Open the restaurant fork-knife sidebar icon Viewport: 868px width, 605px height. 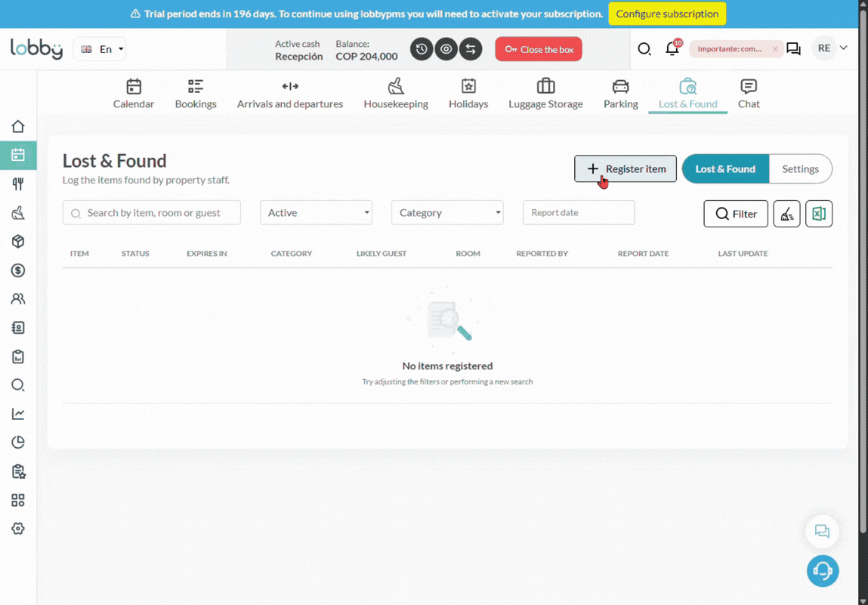(17, 184)
